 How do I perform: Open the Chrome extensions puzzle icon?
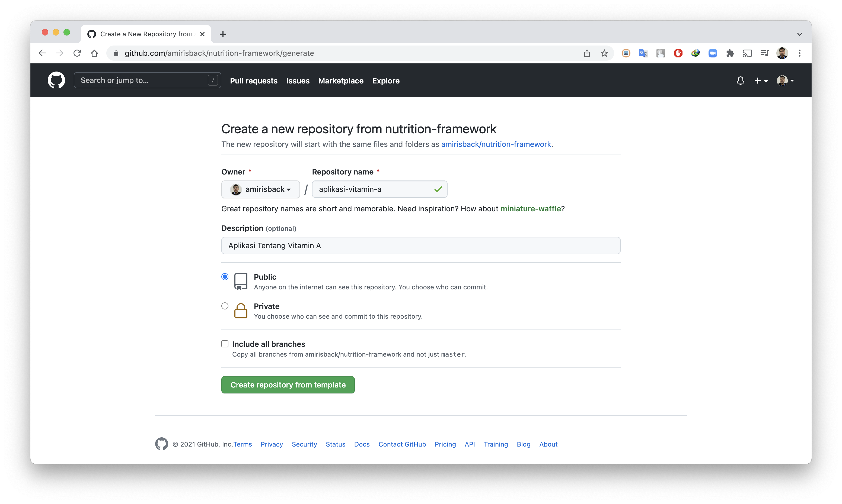(x=730, y=53)
